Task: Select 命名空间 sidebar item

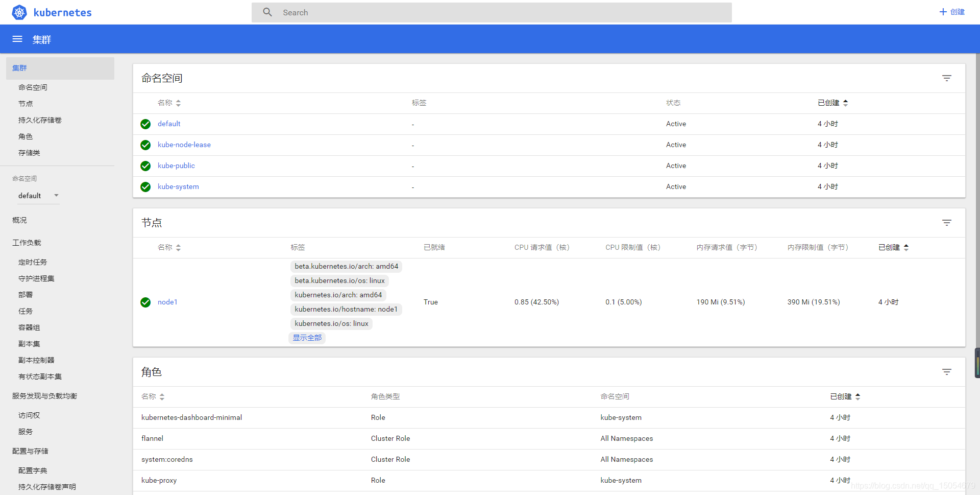Action: (33, 87)
